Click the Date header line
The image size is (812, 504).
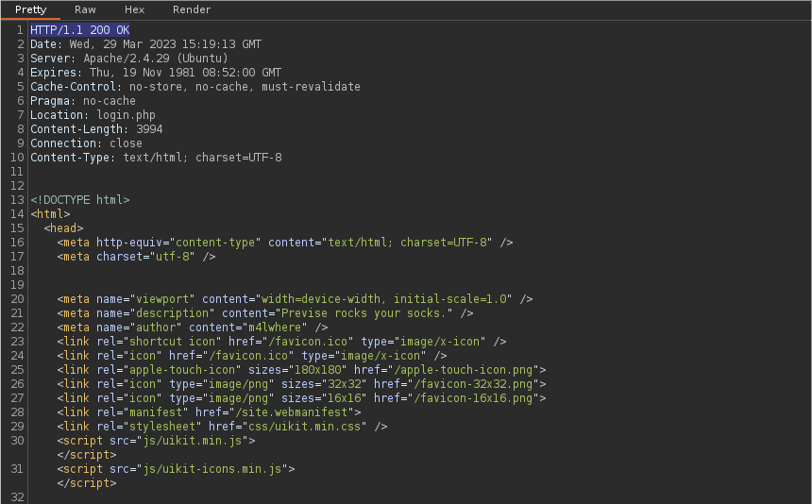point(145,44)
